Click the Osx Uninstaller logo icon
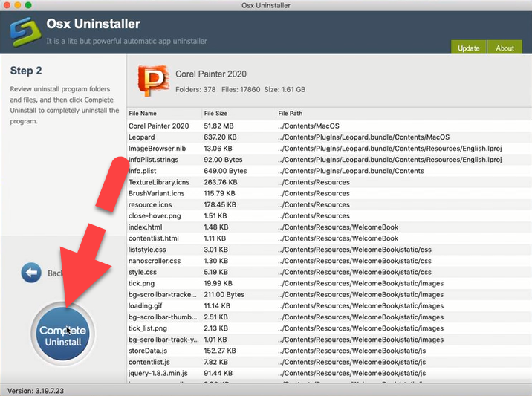 [26, 31]
